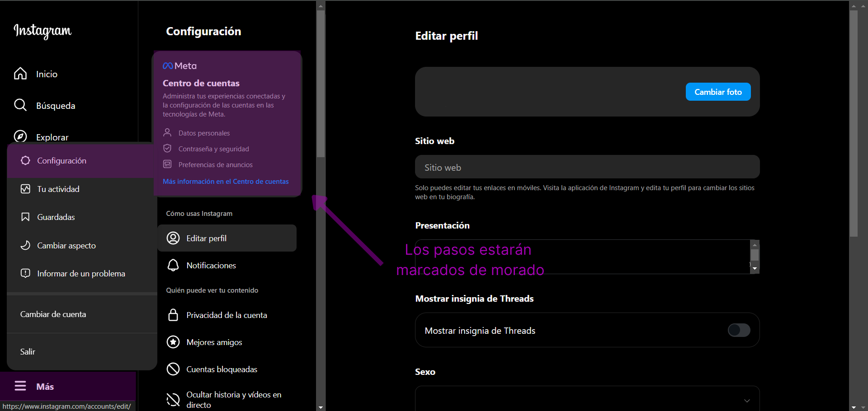Image resolution: width=868 pixels, height=411 pixels.
Task: Select Cambiar aspecto menu entry
Action: [x=82, y=245]
